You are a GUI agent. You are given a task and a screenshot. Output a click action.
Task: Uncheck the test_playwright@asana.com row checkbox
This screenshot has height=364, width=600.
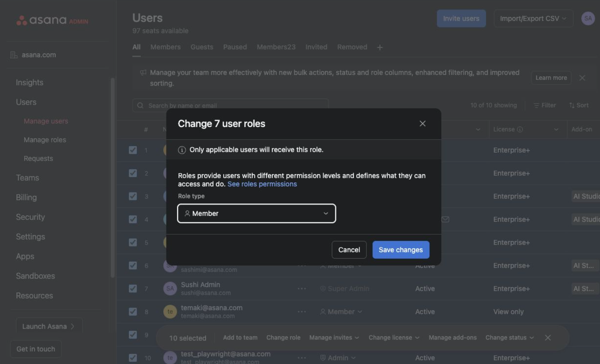(133, 358)
